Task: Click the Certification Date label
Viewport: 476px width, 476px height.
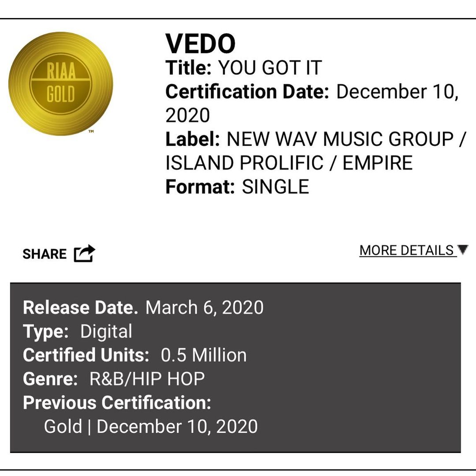Action: 247,92
